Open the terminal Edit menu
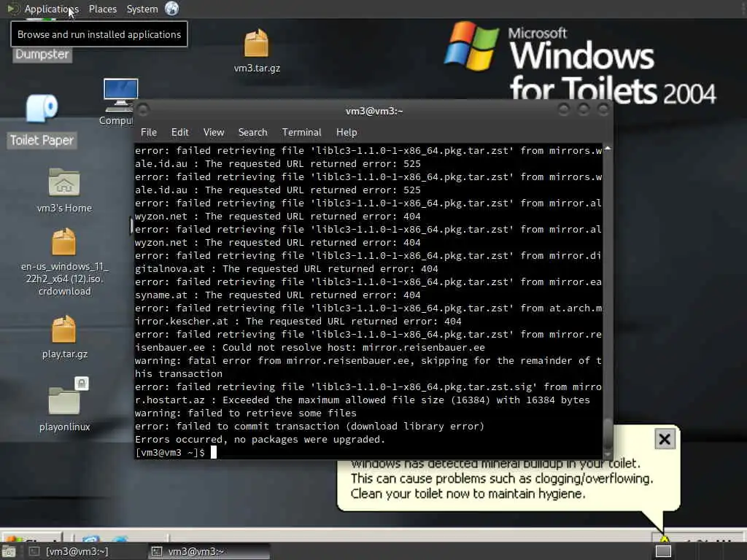Screen dimensions: 747x560 click(x=179, y=133)
